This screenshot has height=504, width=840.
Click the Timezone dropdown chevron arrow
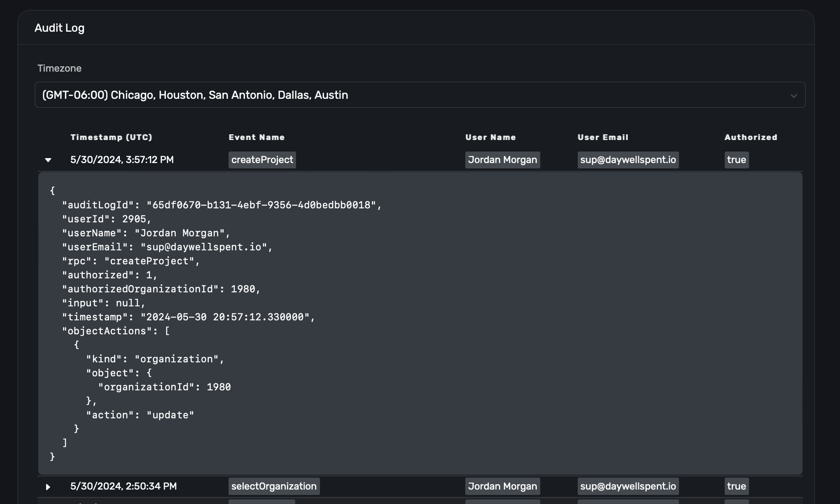click(793, 96)
